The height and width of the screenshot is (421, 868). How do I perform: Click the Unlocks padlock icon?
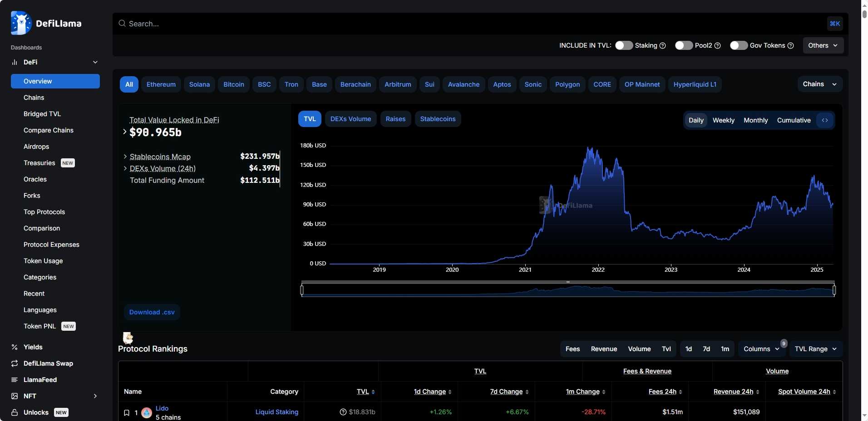click(15, 412)
